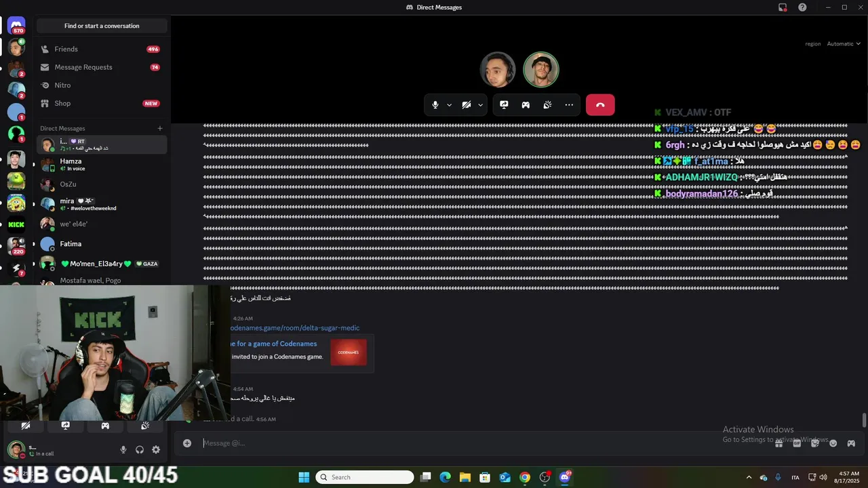Click the message attachment plus button

tap(187, 443)
